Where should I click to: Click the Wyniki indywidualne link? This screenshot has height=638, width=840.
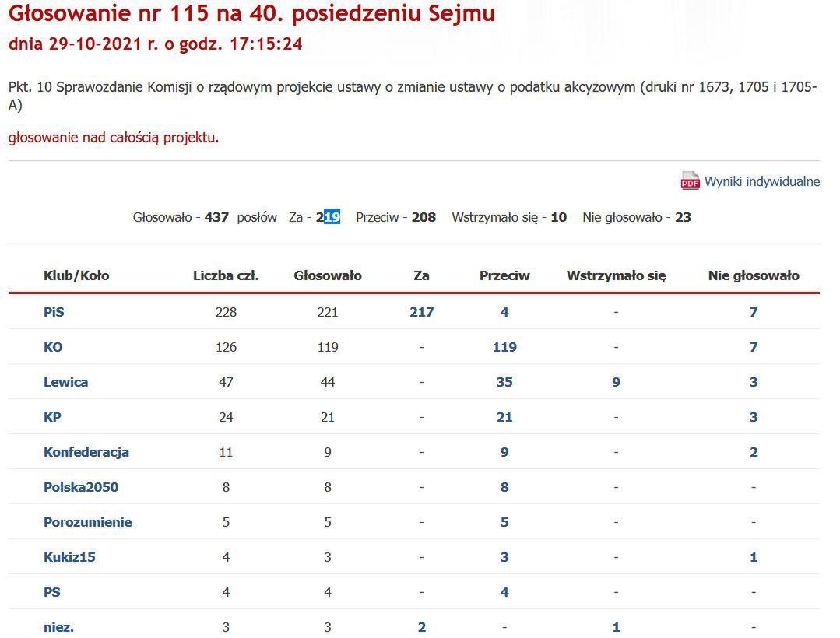point(761,181)
